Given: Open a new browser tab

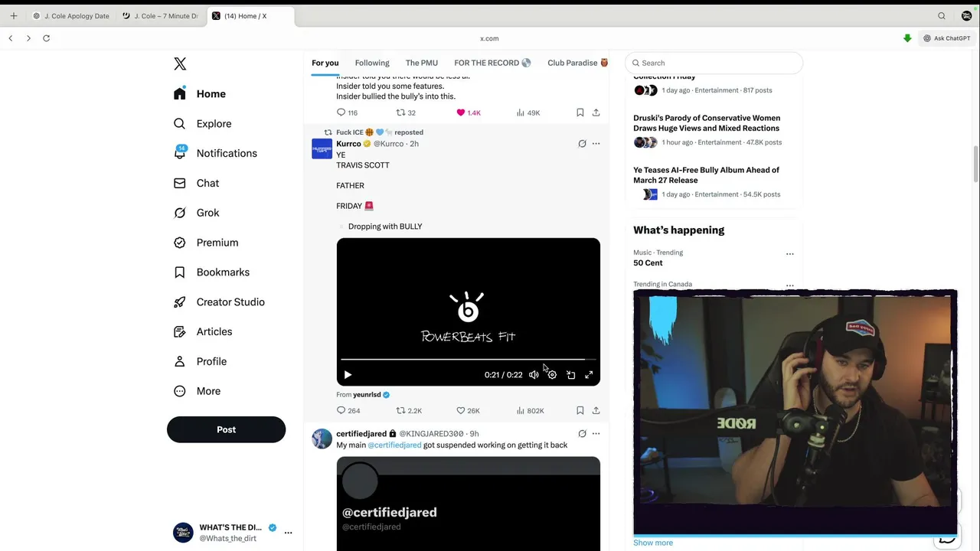Looking at the screenshot, I should (x=13, y=16).
